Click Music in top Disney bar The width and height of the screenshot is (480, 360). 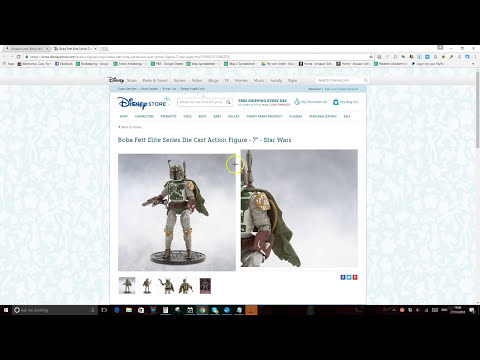259,80
